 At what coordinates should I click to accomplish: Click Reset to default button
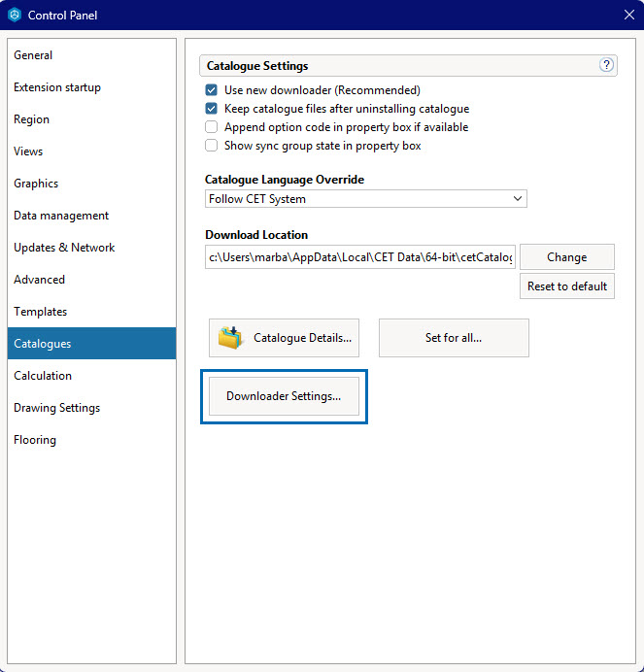point(567,286)
